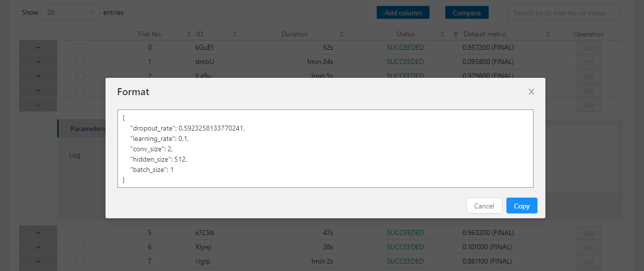The height and width of the screenshot is (271, 644).
Task: Switch to the Parameters tab
Action: click(x=87, y=129)
